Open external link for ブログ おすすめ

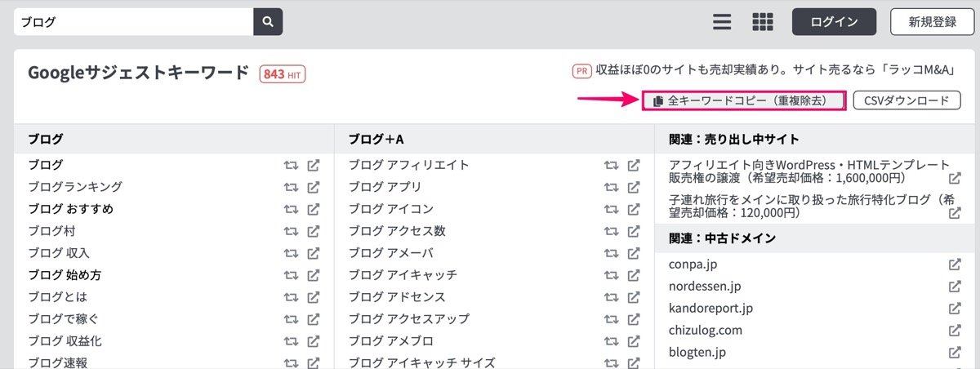point(313,209)
